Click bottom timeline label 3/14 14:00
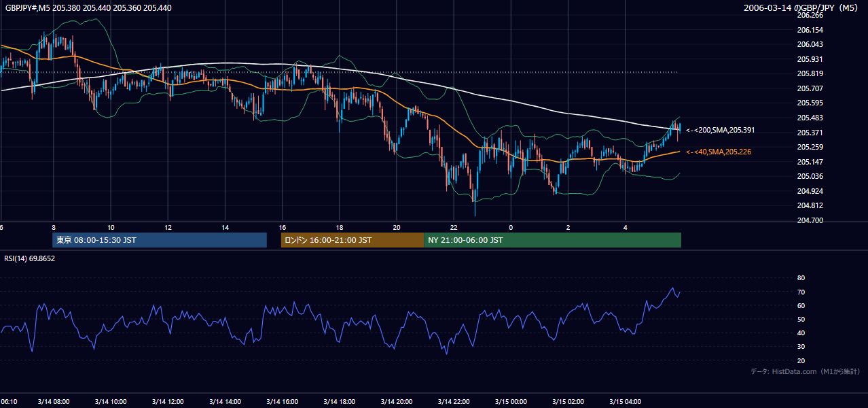The height and width of the screenshot is (408, 868). coord(225,402)
